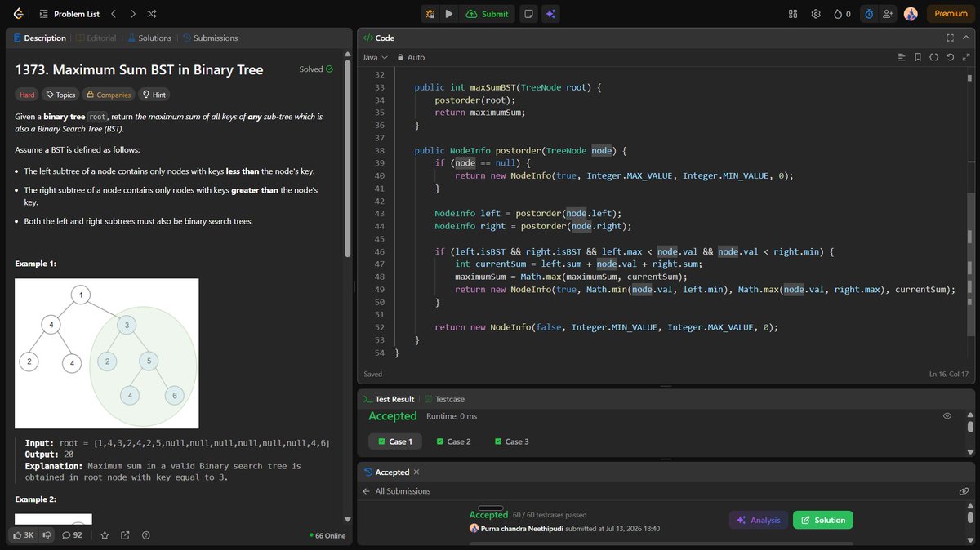Click the 66 Online indicator

point(328,535)
